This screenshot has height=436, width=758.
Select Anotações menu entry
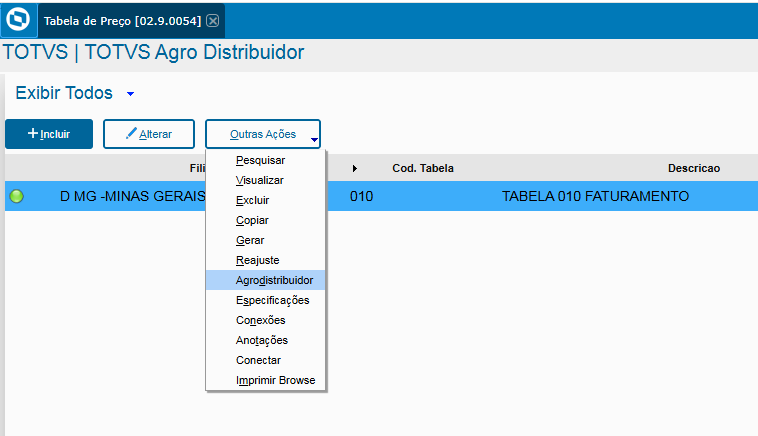265,340
